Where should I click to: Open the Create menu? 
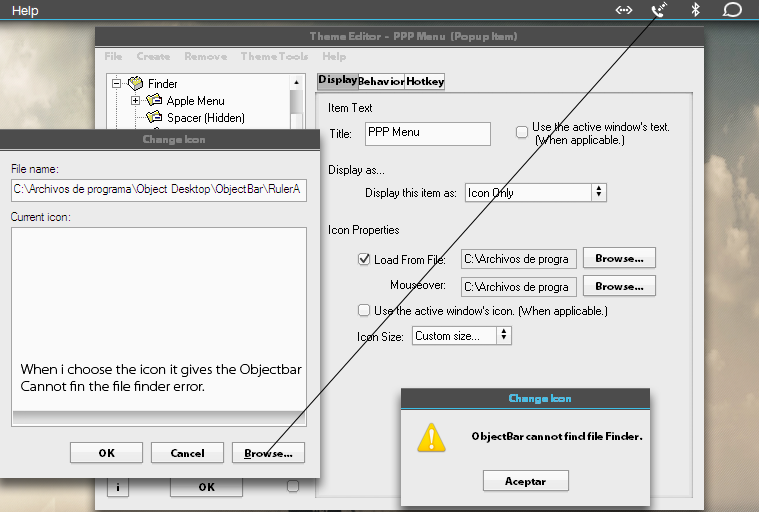153,56
